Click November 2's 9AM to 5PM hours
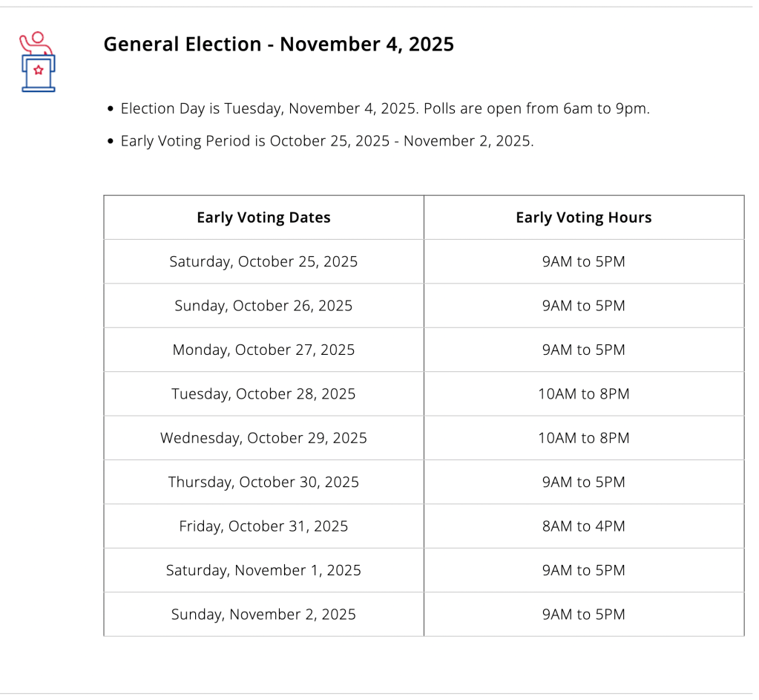Viewport: 759px width, 700px height. (x=583, y=615)
